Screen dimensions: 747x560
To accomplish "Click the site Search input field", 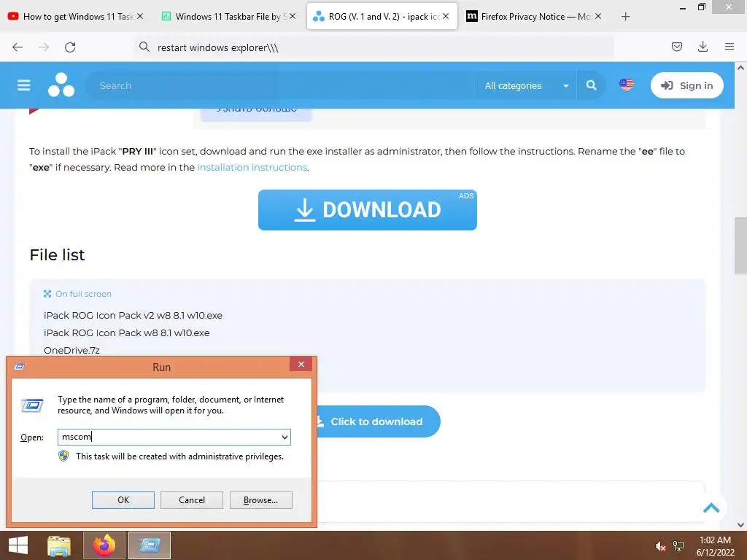I will pos(281,85).
